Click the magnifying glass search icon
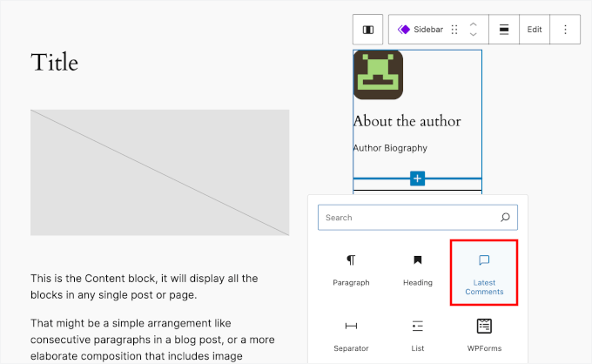 click(505, 218)
